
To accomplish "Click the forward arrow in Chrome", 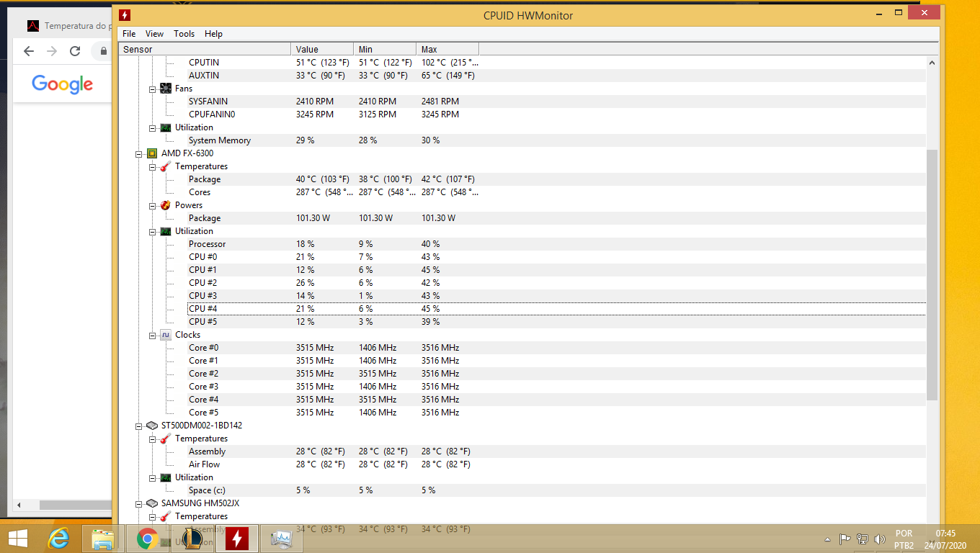I will click(x=52, y=51).
